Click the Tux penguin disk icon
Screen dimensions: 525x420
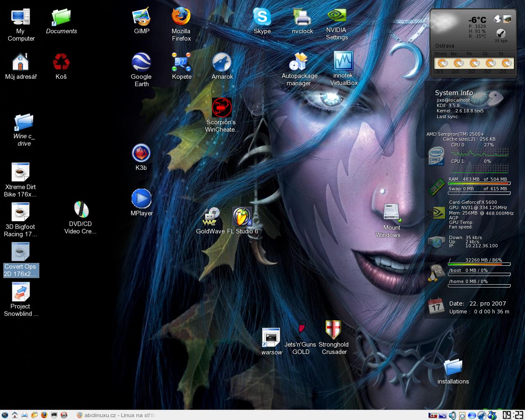tap(436, 273)
